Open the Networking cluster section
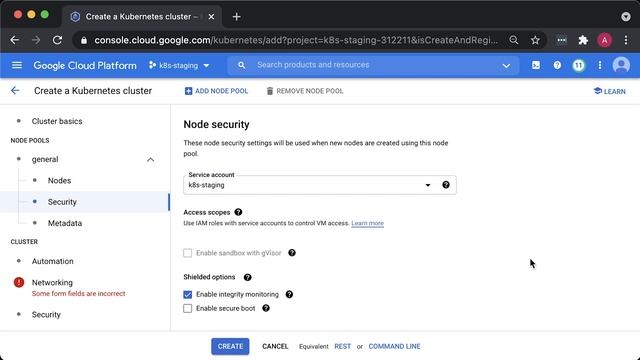Viewport: 640px width, 360px height. click(x=52, y=282)
